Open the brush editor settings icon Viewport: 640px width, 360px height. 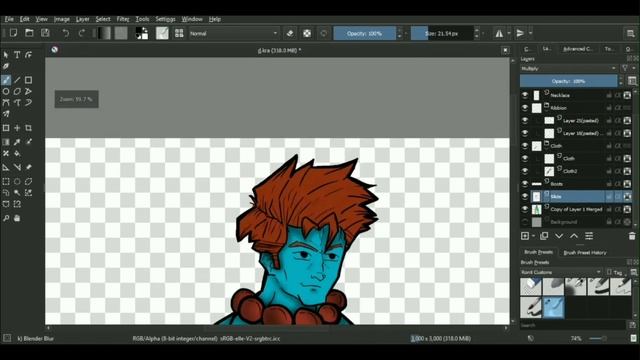[x=162, y=33]
